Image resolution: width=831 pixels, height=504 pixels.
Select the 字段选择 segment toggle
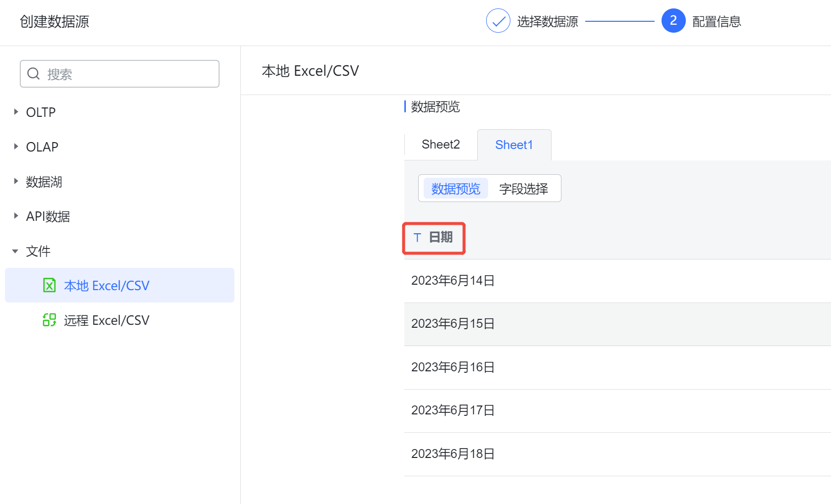tap(523, 189)
